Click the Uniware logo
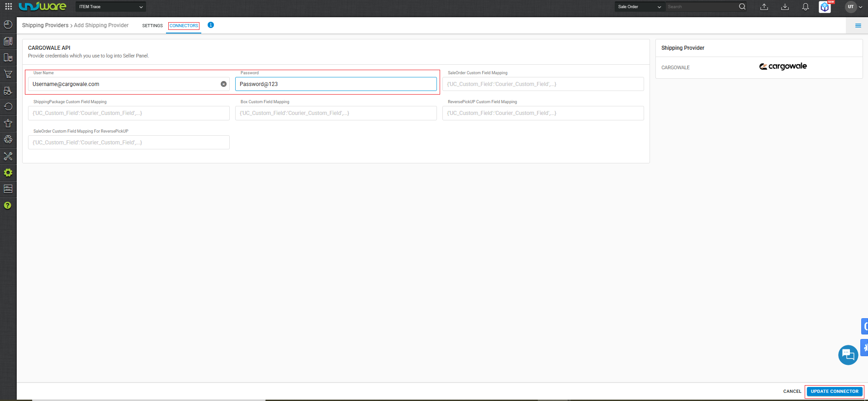This screenshot has width=868, height=401. 43,6
